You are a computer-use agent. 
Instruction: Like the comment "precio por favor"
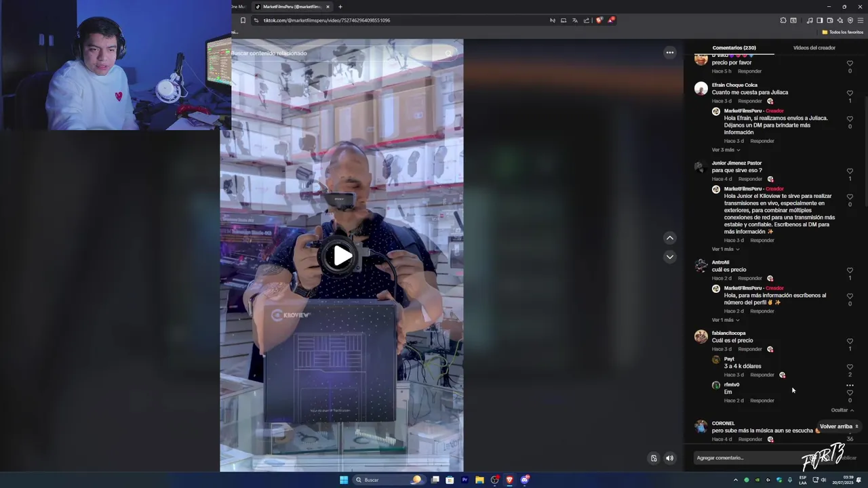click(850, 63)
